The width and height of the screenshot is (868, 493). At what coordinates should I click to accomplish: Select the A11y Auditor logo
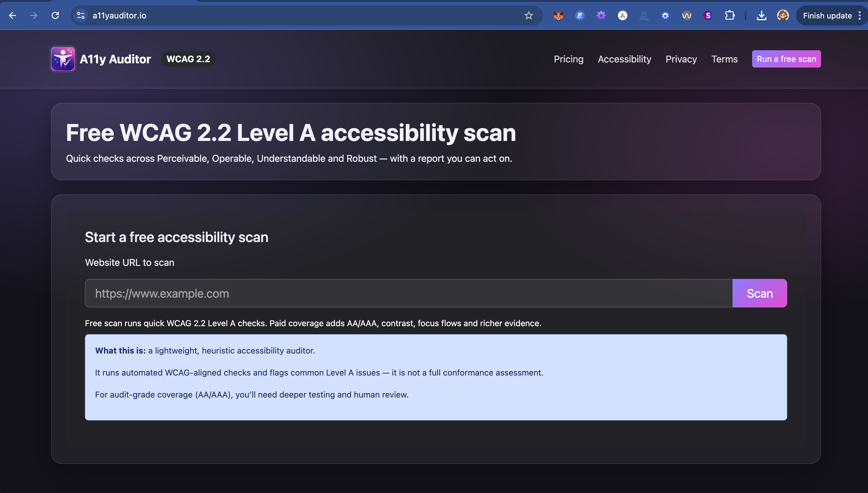[63, 59]
